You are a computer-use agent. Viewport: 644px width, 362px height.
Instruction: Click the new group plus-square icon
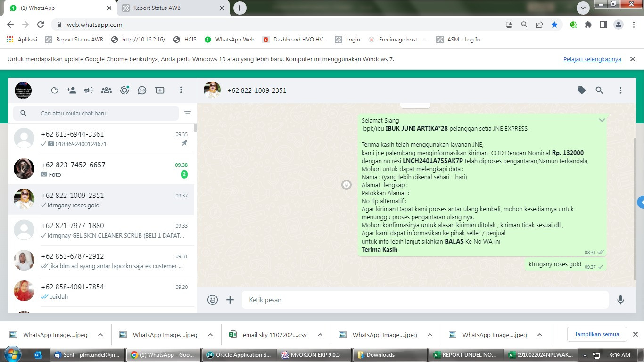click(x=160, y=90)
